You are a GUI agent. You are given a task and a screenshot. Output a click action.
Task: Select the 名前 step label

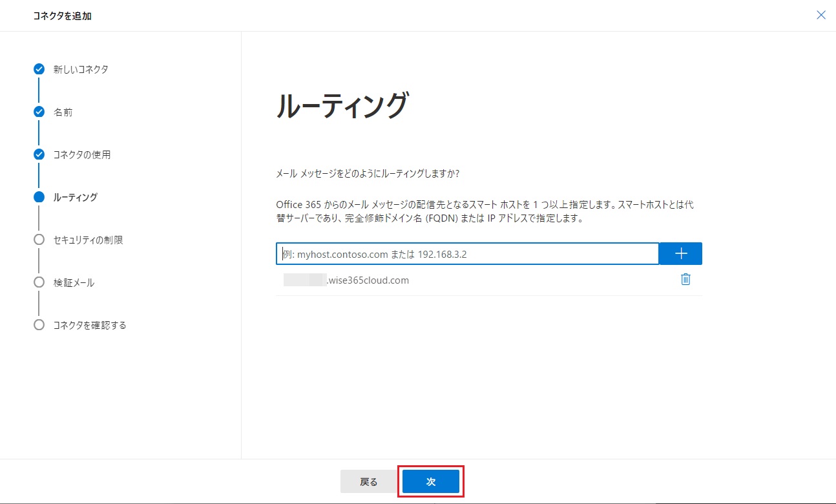pyautogui.click(x=63, y=112)
